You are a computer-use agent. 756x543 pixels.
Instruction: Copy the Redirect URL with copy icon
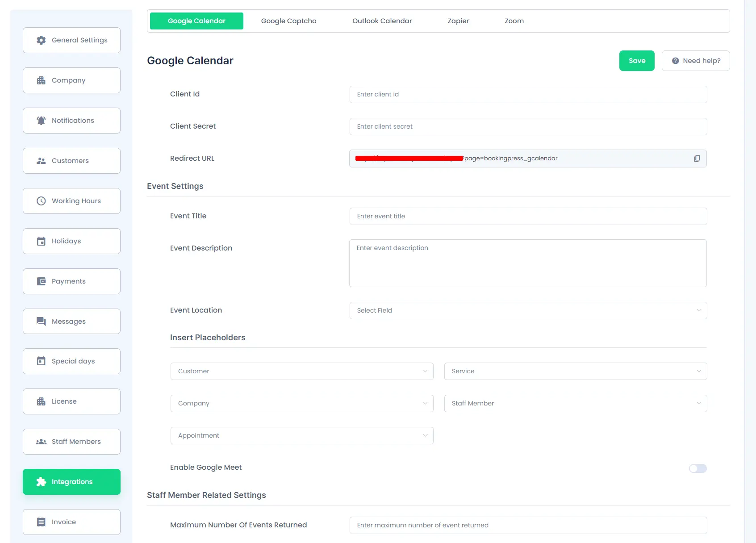tap(697, 159)
